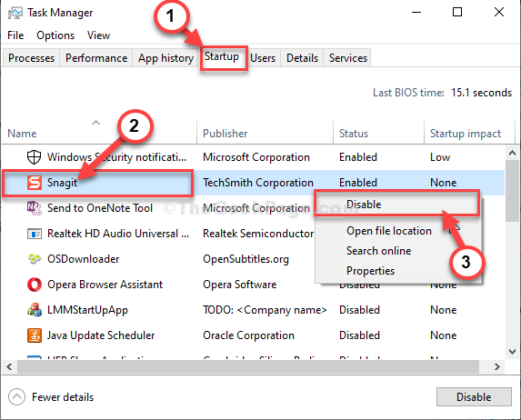Image resolution: width=521 pixels, height=420 pixels.
Task: Click the LMMStartUpApp icon
Action: 35,310
